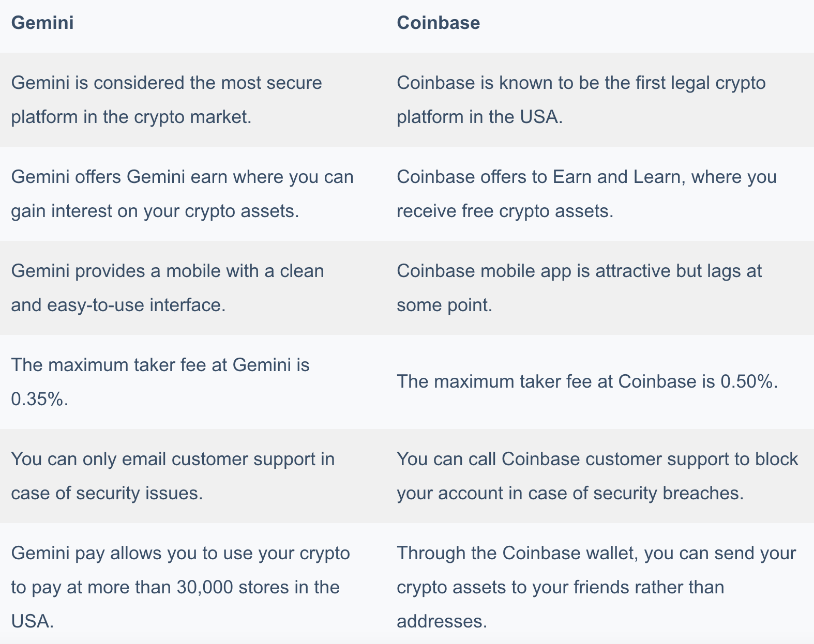Screen dimensions: 814x644
Task: Click the phrase 'gain interest on your crypto assets.'
Action: point(155,211)
